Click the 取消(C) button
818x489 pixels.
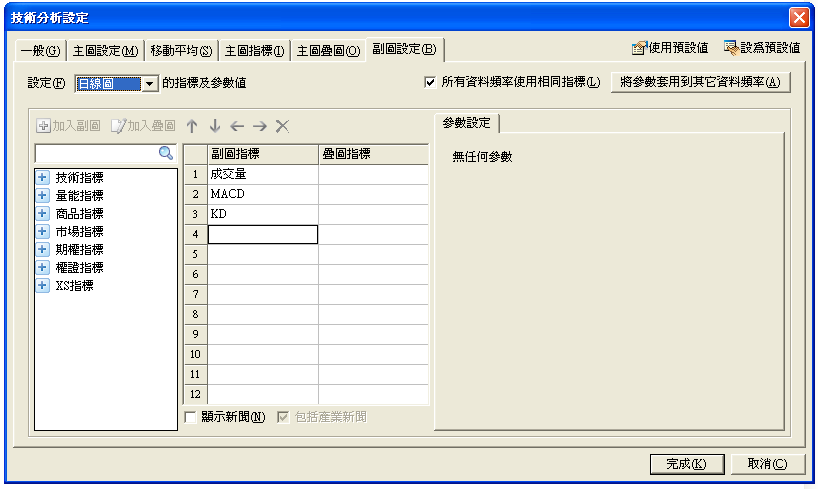[x=767, y=464]
